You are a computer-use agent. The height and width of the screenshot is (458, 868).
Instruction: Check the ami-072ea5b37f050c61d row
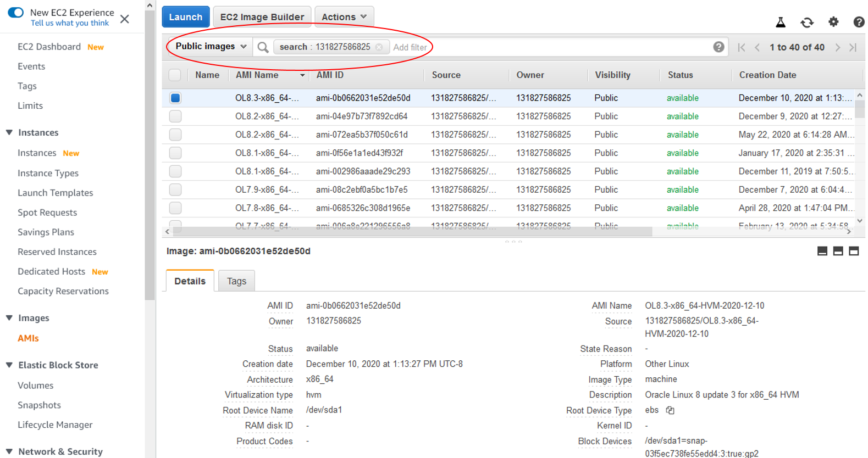coord(175,135)
